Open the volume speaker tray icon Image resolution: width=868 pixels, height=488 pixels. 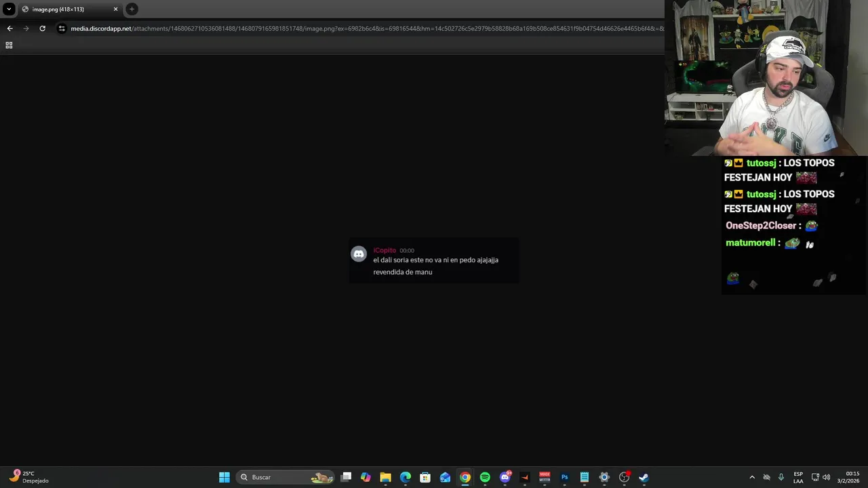tap(826, 477)
